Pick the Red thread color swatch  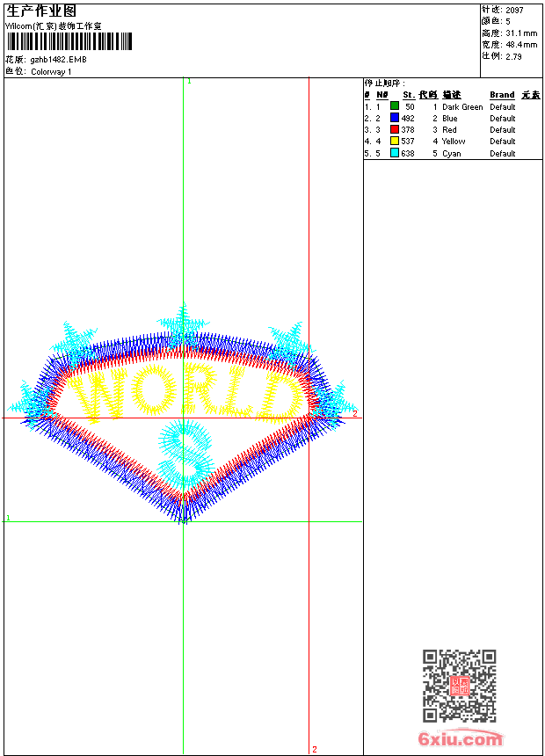point(395,129)
